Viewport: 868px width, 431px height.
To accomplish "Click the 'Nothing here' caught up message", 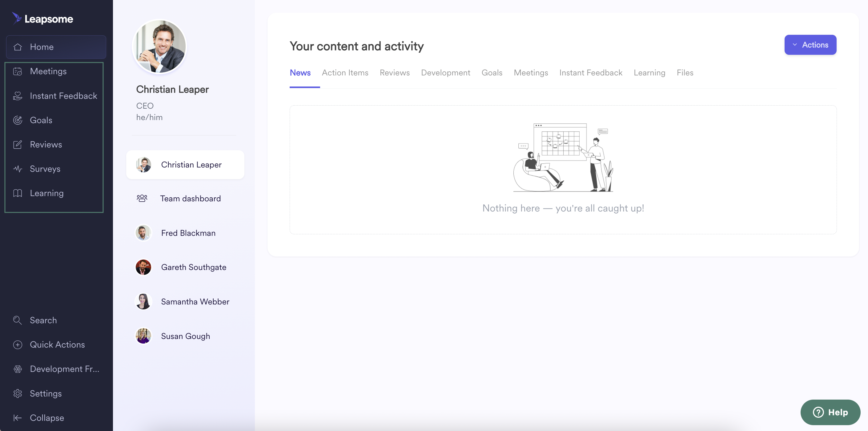I will click(563, 208).
